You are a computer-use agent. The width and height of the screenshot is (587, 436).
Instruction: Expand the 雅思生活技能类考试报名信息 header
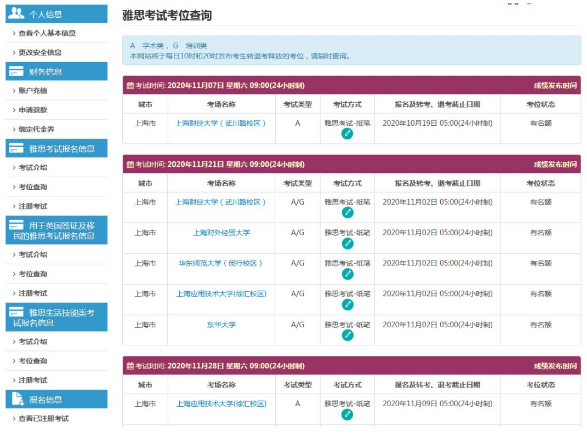pos(57,317)
